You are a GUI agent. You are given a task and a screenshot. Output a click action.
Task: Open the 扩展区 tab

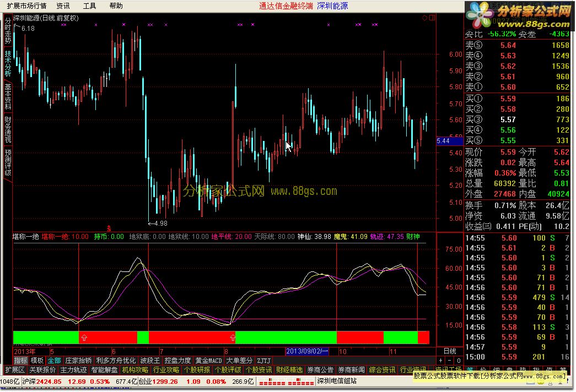(15, 369)
